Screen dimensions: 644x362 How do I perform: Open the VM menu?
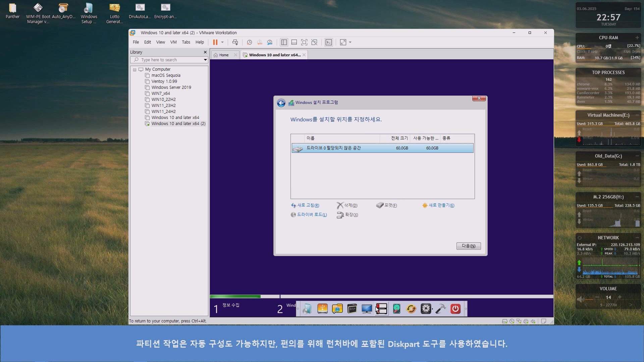pyautogui.click(x=173, y=42)
